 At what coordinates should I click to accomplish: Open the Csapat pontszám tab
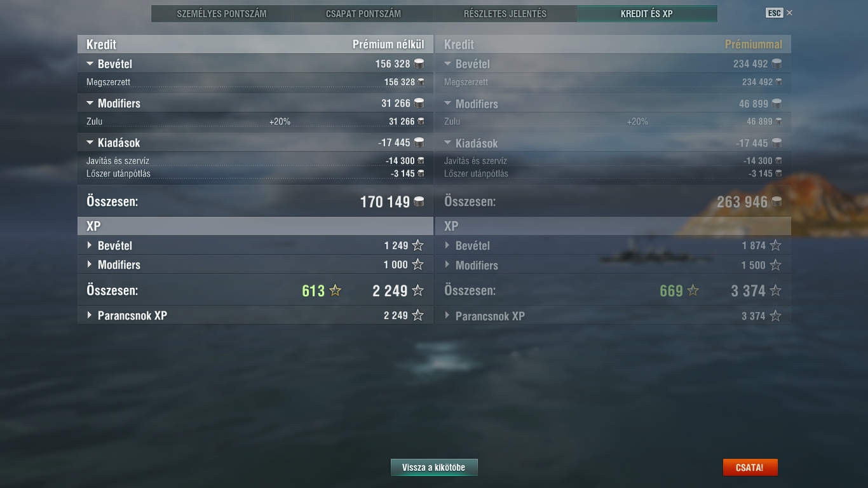[x=363, y=13]
